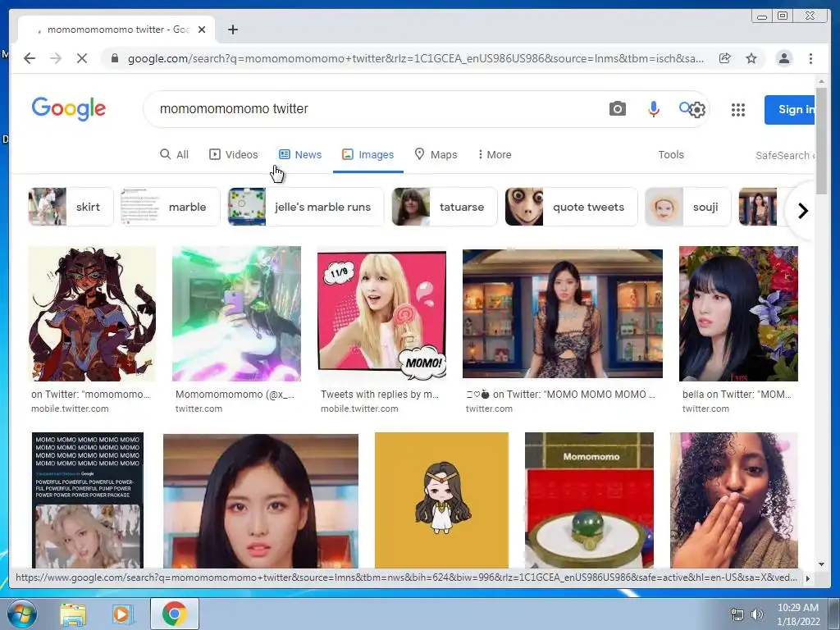Switch to the All results tab
Viewport: 840px width, 630px height.
point(175,155)
